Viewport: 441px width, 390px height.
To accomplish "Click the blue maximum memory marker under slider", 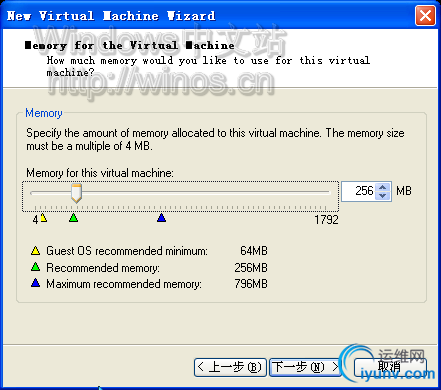I will click(x=161, y=218).
